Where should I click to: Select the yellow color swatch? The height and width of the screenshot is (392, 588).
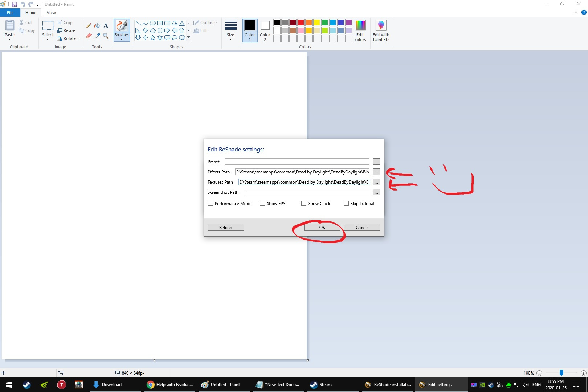click(x=317, y=23)
